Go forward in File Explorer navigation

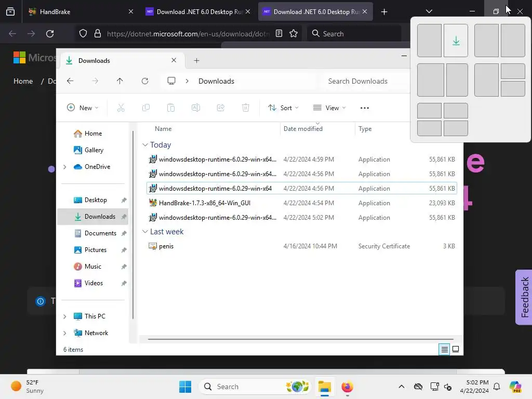click(96, 81)
